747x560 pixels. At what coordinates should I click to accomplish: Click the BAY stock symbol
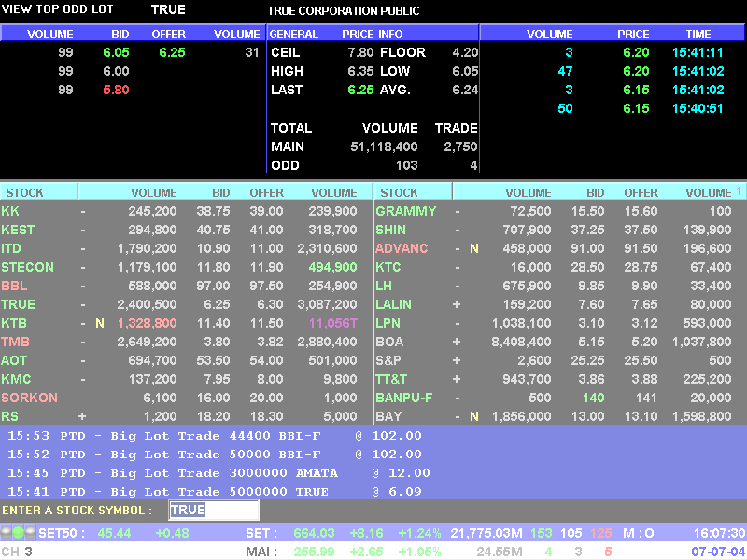tap(388, 416)
